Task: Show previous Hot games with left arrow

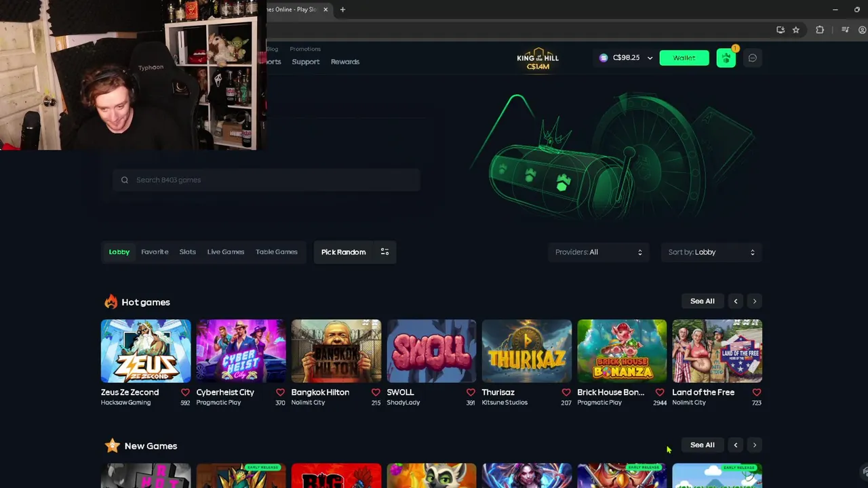Action: point(736,301)
